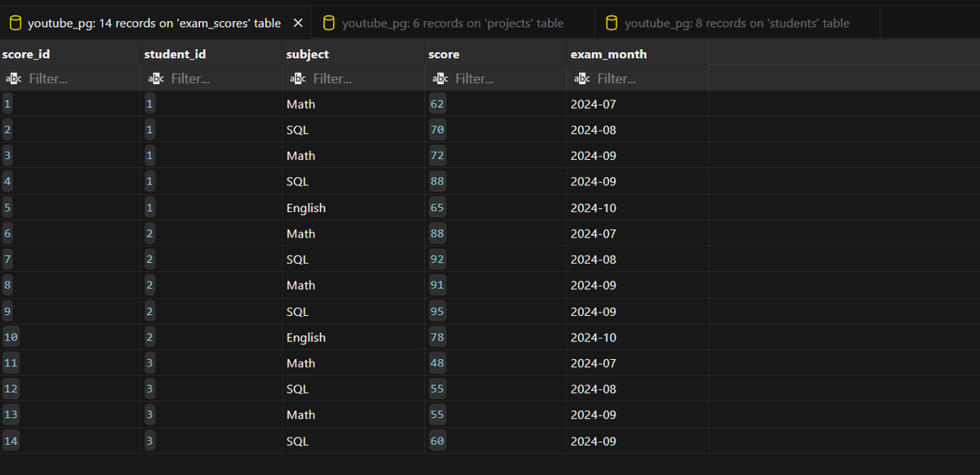This screenshot has height=475, width=980.
Task: Click score cell showing 60
Action: pos(496,441)
